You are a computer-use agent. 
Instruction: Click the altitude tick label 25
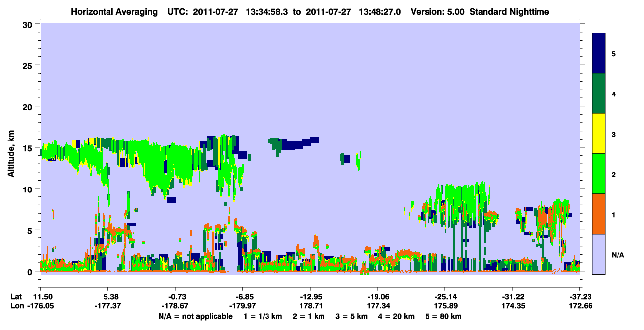[28, 65]
